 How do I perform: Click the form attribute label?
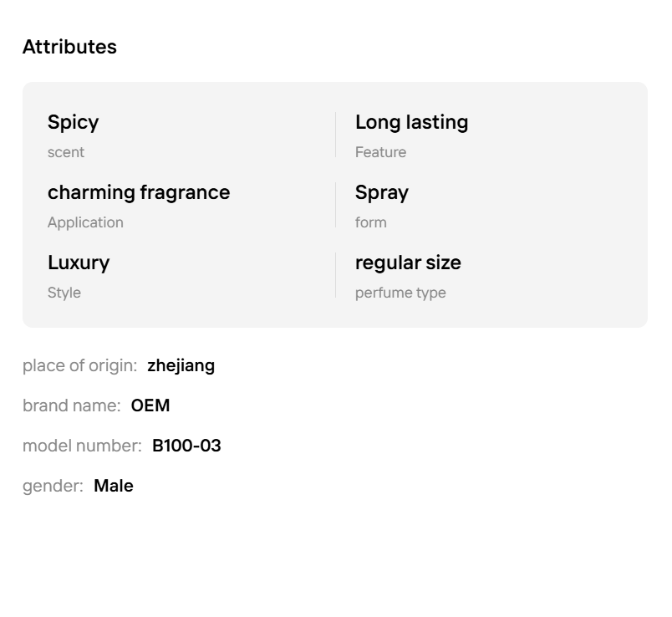tap(371, 222)
